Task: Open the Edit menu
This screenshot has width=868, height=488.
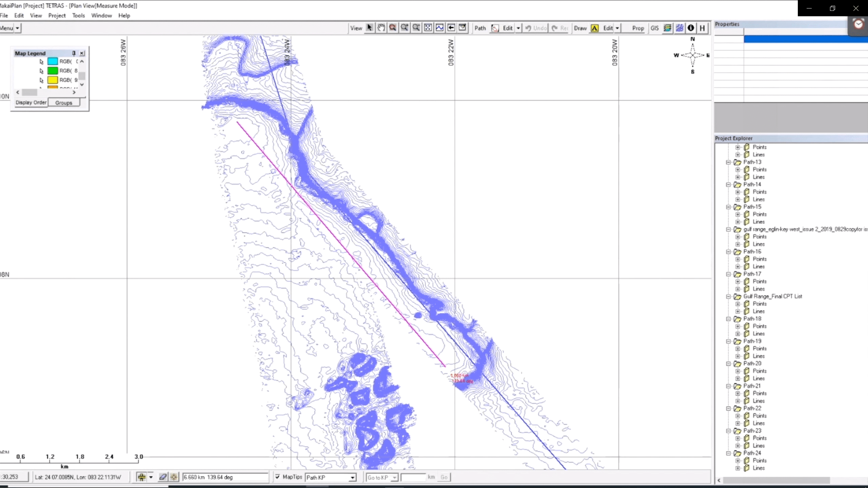Action: click(x=19, y=16)
